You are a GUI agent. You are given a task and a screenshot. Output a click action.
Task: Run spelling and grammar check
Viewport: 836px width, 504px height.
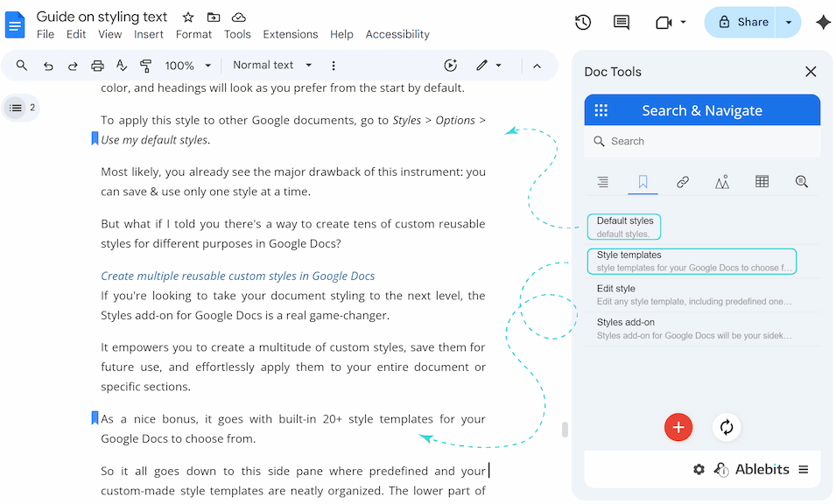(x=122, y=66)
